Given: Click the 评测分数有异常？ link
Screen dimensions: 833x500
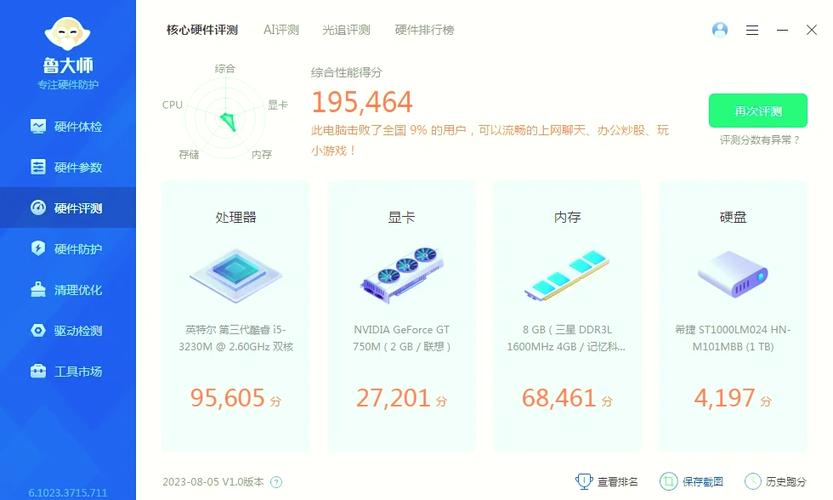Looking at the screenshot, I should pyautogui.click(x=760, y=140).
